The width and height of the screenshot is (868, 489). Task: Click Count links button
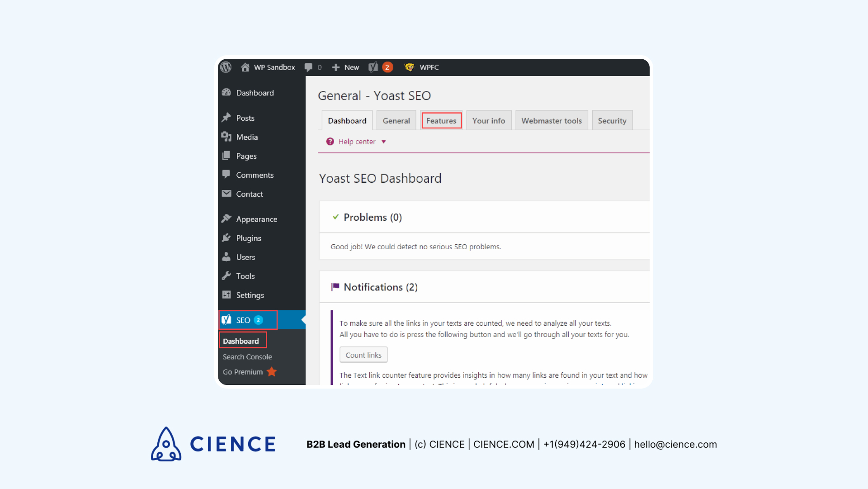363,355
